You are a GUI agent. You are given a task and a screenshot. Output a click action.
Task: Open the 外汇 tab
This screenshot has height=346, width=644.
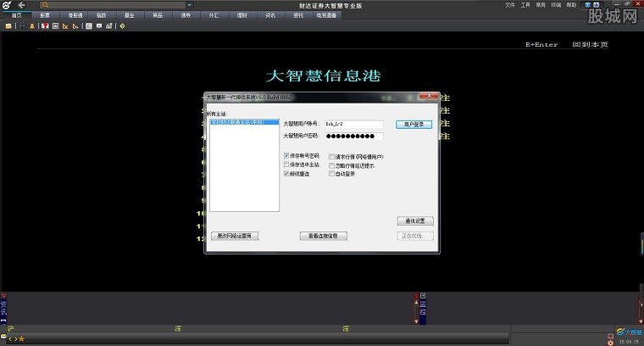tap(214, 15)
